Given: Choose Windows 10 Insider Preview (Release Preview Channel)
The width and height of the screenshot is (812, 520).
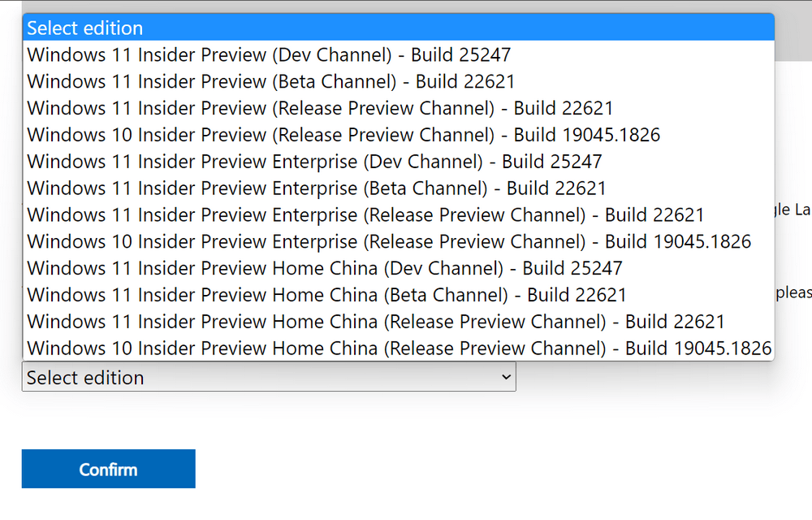Looking at the screenshot, I should pyautogui.click(x=343, y=135).
